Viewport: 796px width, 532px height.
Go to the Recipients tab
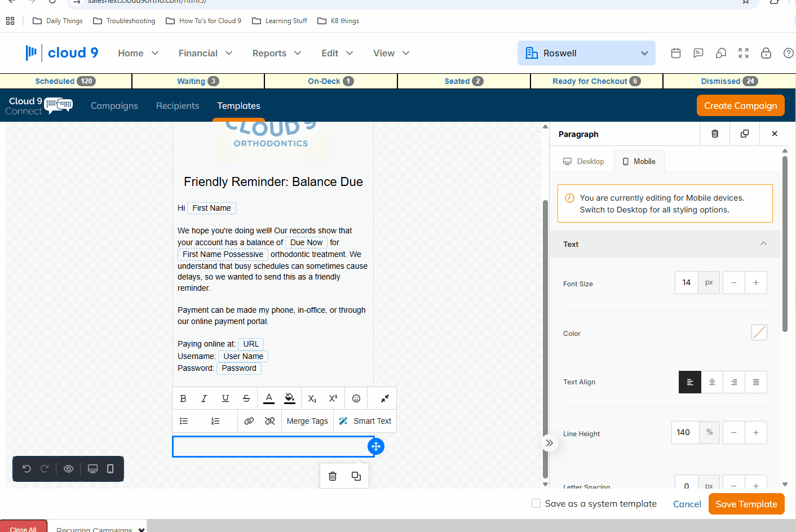(x=178, y=106)
